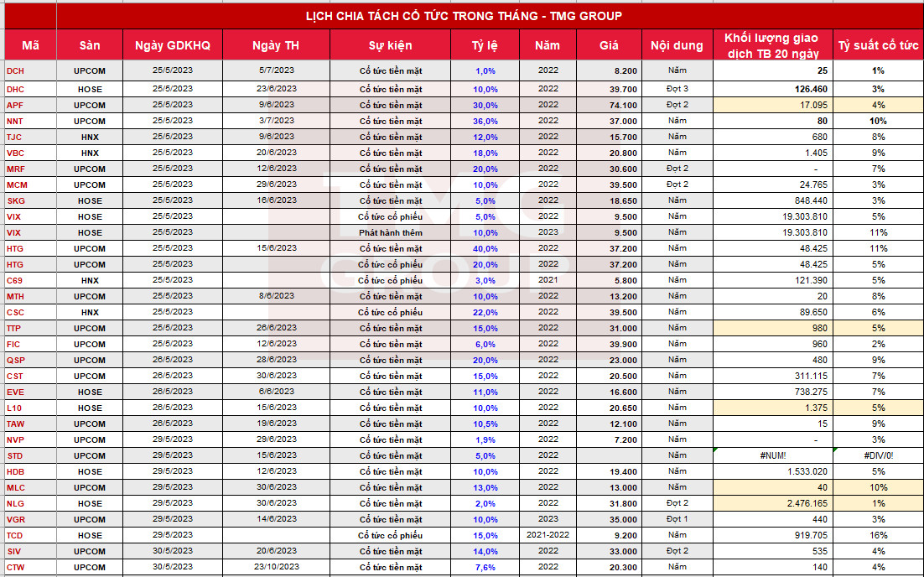Click the 'L10' ticker cell

pyautogui.click(x=31, y=408)
